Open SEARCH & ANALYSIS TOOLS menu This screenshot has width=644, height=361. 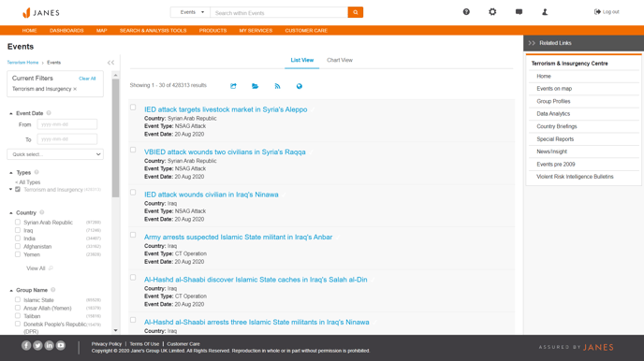click(x=154, y=30)
